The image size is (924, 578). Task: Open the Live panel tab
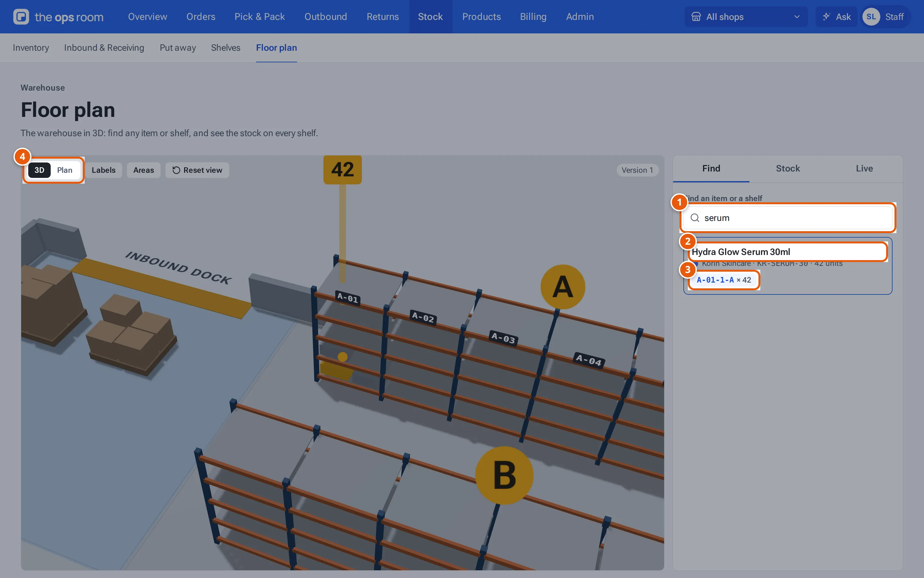coord(864,169)
